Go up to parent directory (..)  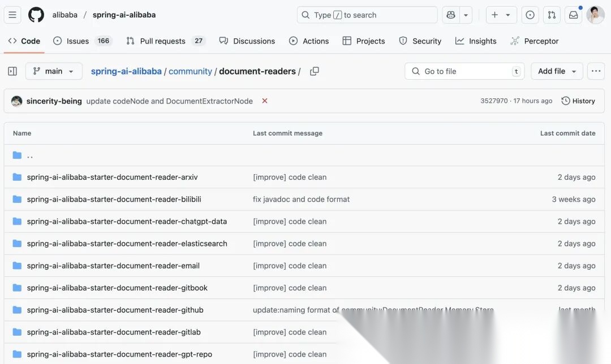(30, 155)
